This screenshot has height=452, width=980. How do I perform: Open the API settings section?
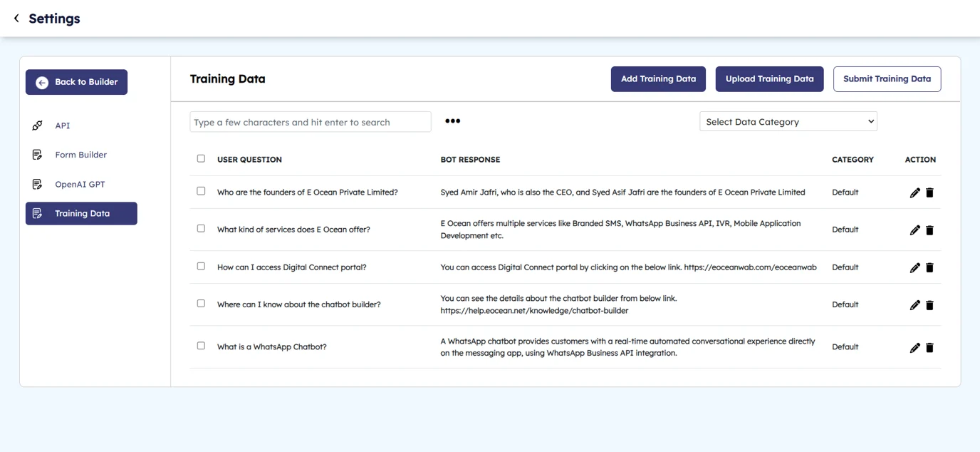coord(63,125)
